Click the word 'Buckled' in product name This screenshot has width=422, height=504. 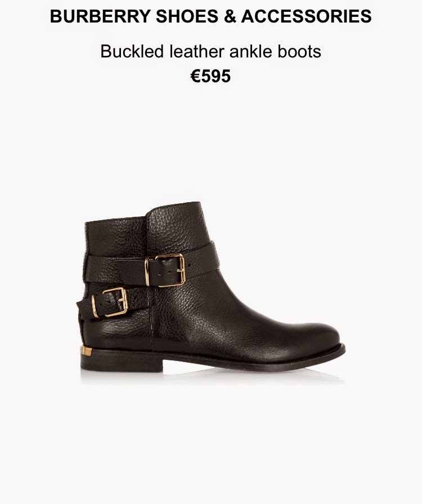point(132,51)
